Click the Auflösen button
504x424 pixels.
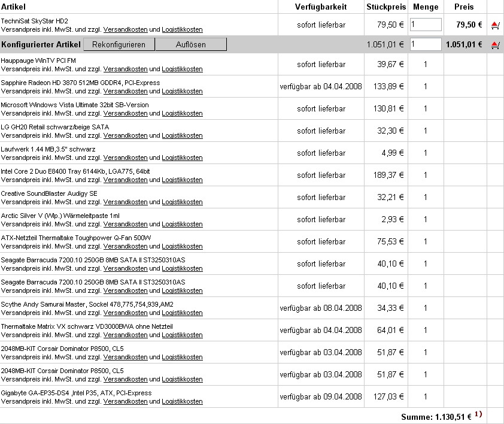pyautogui.click(x=190, y=44)
